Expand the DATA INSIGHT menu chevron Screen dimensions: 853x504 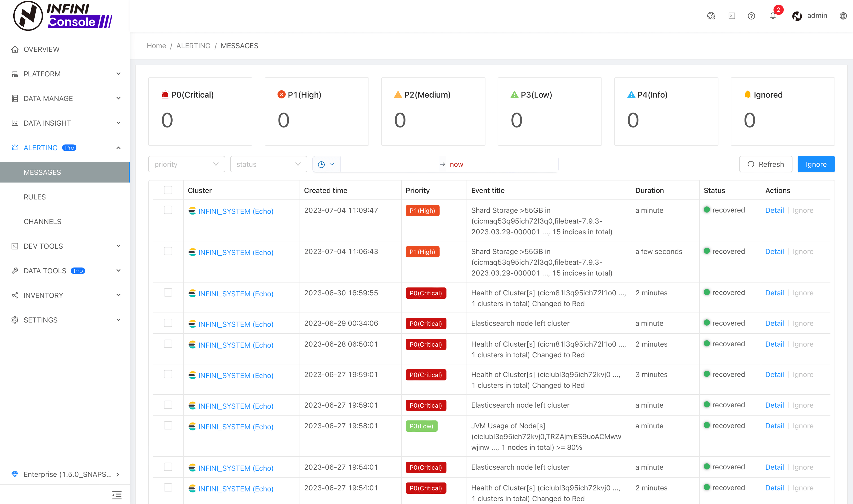point(118,123)
